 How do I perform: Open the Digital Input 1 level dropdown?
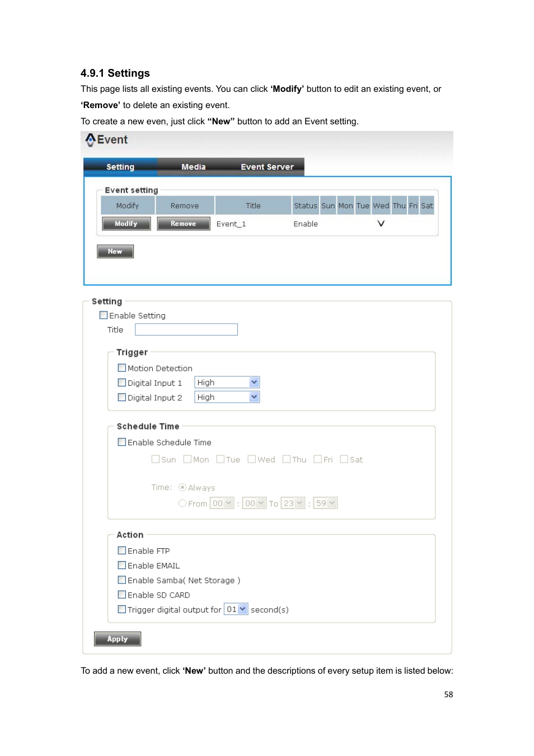click(227, 382)
